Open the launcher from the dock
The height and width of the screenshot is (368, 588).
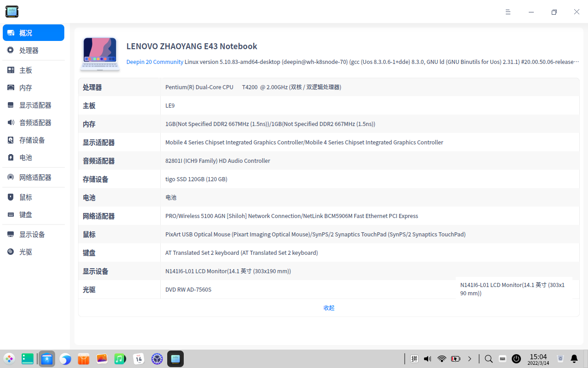pyautogui.click(x=9, y=359)
